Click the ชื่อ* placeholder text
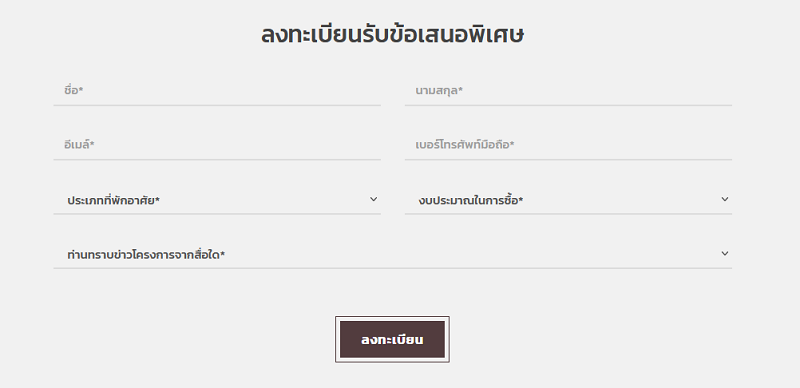Viewport: 800px width, 388px height. (73, 90)
